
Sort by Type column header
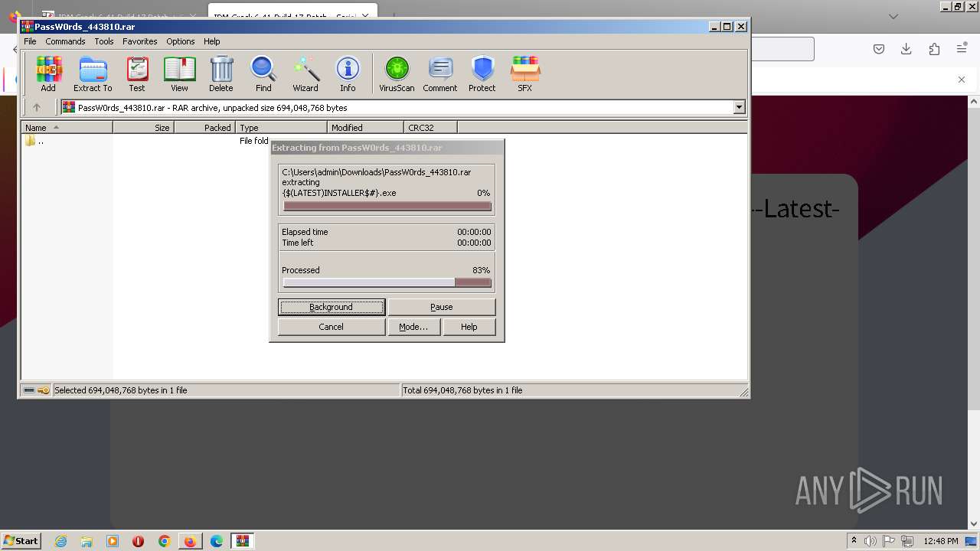tap(282, 128)
